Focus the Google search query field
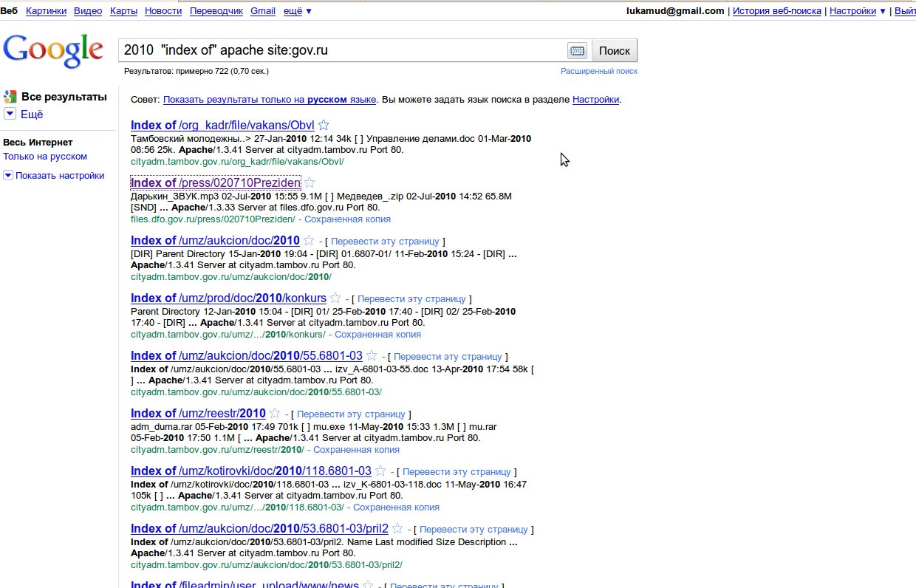This screenshot has width=916, height=588. 343,51
